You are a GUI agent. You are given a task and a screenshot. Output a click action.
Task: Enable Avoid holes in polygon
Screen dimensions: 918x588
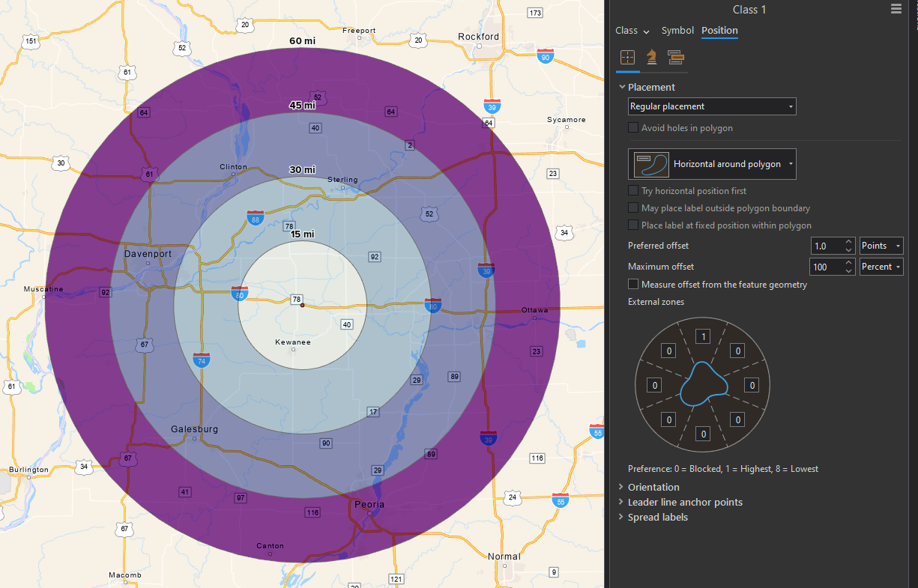pos(633,127)
